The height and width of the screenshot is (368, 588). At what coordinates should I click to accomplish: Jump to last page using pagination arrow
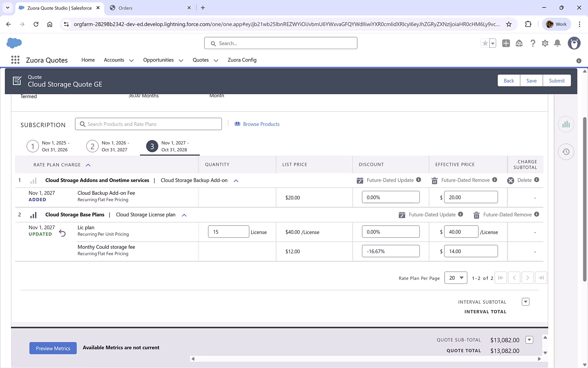[541, 278]
